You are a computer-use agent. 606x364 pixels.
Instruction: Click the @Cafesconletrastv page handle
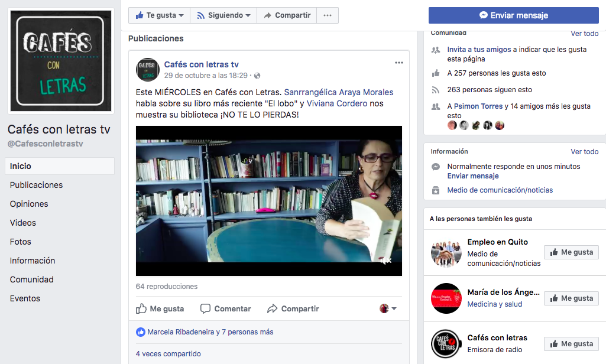[45, 144]
